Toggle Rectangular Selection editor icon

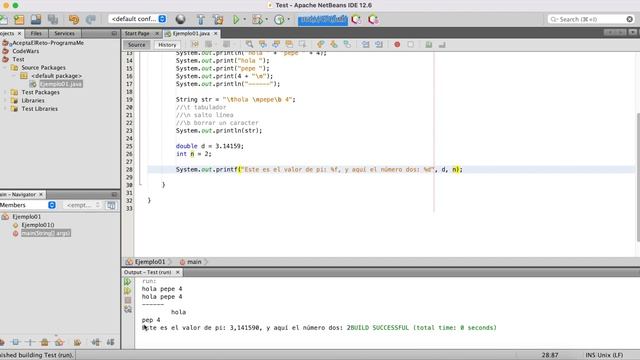pos(302,44)
